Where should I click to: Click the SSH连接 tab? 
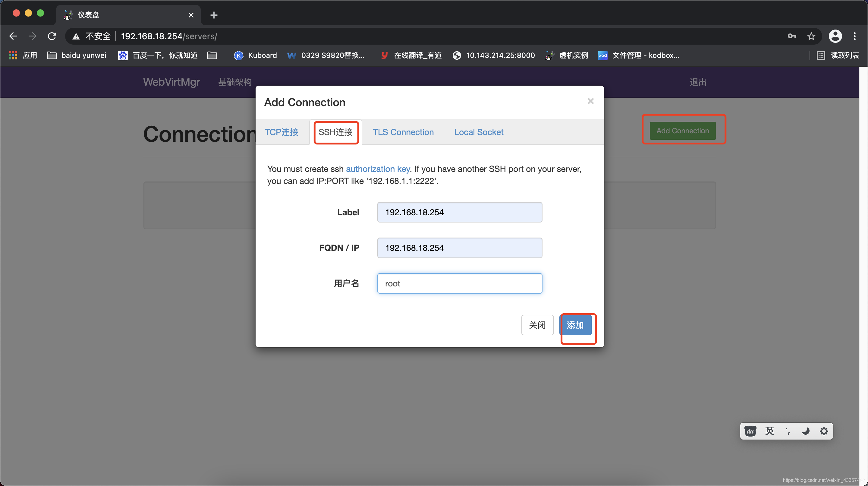(x=335, y=132)
